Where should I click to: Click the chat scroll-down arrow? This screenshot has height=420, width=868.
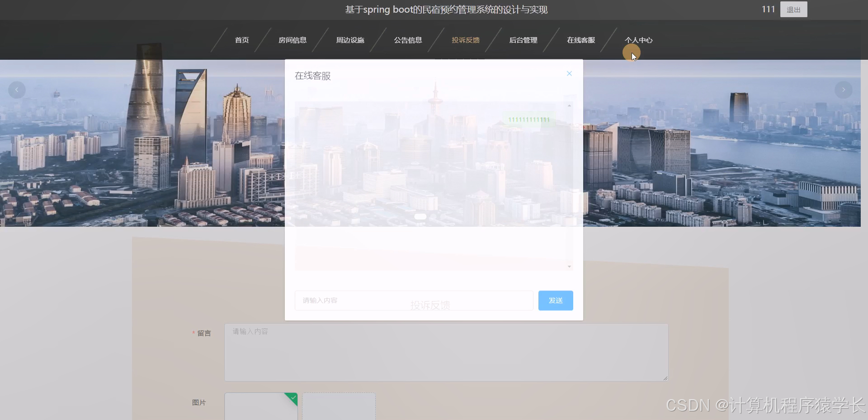point(569,267)
